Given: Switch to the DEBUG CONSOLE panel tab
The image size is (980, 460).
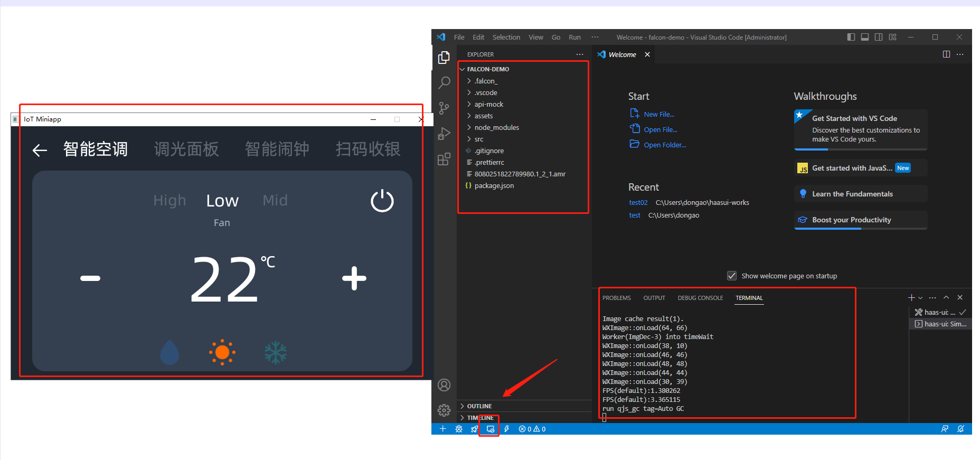Looking at the screenshot, I should [700, 298].
